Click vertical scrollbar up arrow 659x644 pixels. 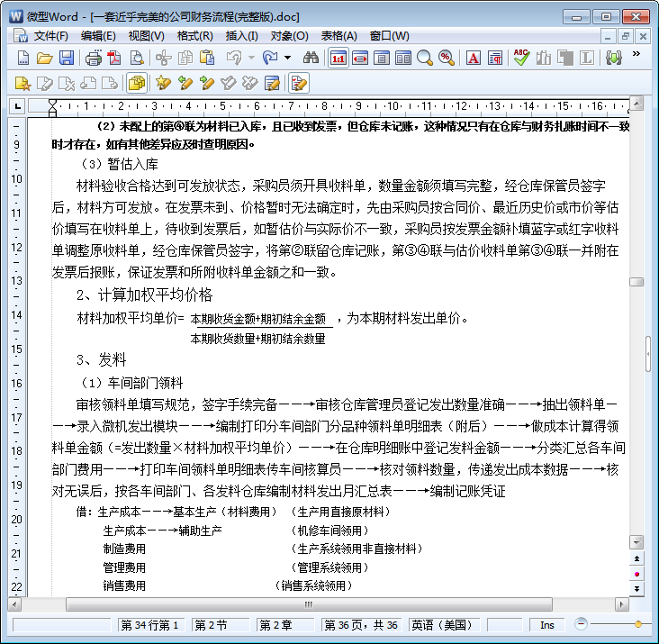(x=636, y=103)
